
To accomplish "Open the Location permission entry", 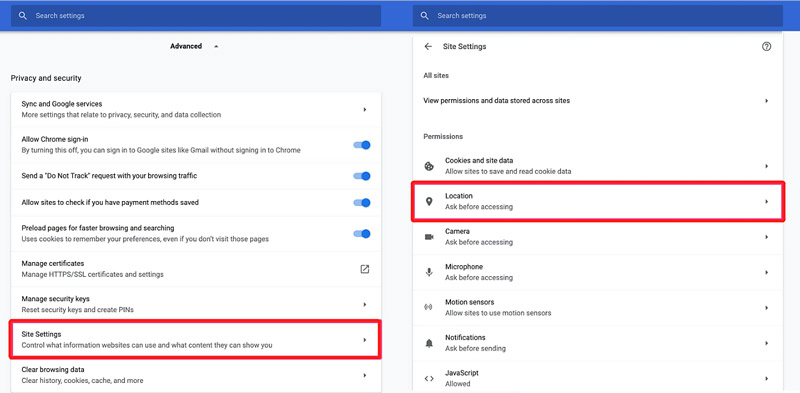I will coord(597,202).
